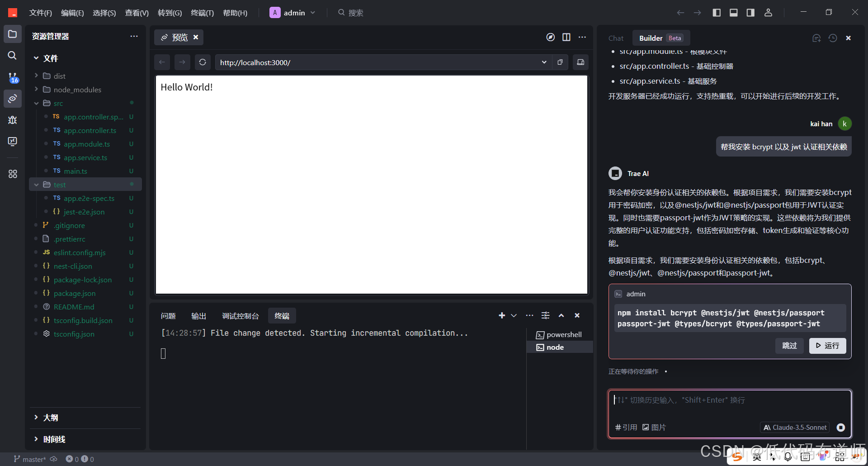Click the master branch status item

tap(30, 459)
